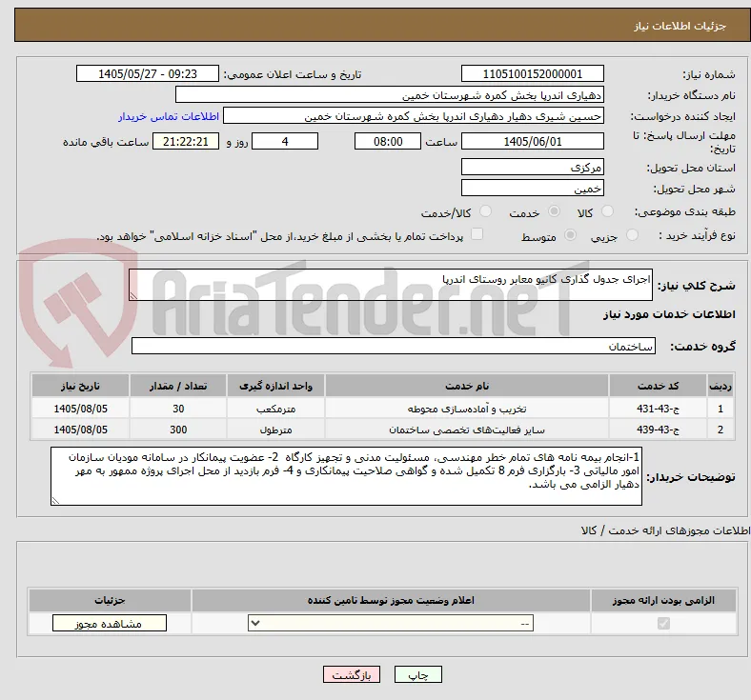751x700 pixels.
Task: Click the deadline date field 1405/06/01
Action: point(532,142)
